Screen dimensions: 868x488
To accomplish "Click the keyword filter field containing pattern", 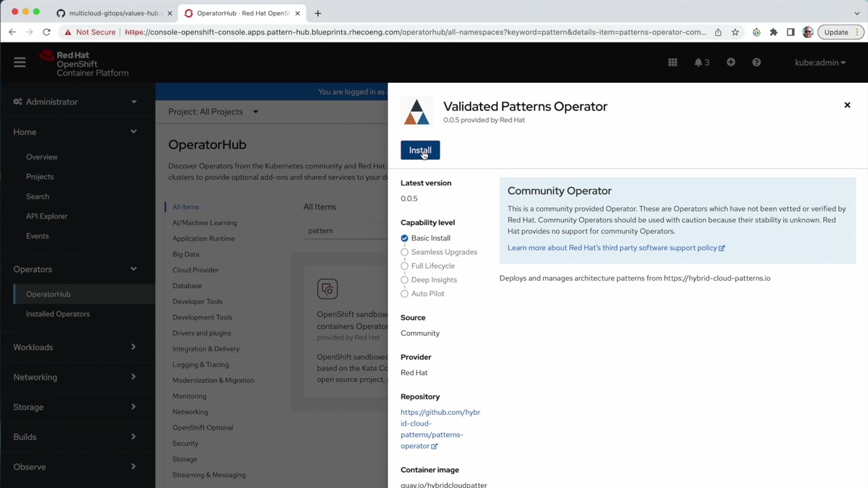I will tap(344, 230).
